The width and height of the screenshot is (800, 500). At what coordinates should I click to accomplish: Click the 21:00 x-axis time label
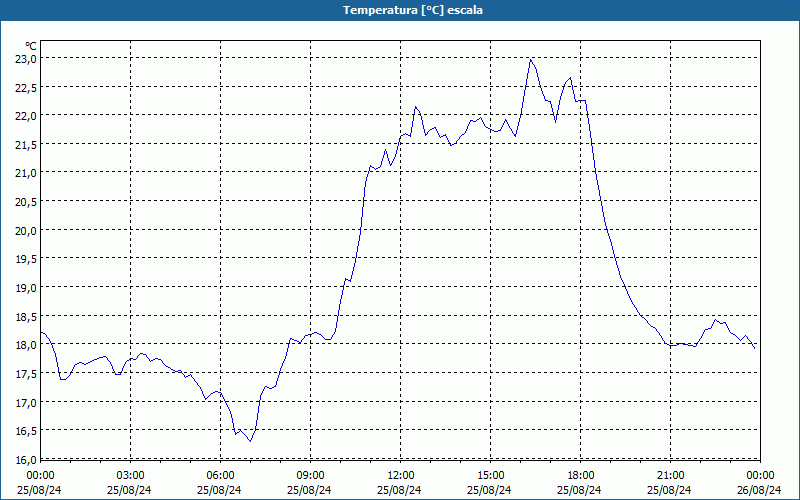point(670,476)
